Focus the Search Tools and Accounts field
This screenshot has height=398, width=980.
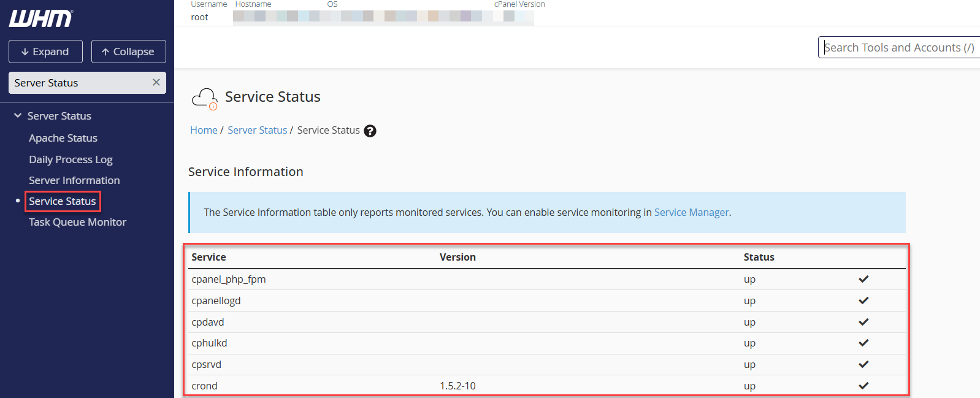pyautogui.click(x=898, y=48)
